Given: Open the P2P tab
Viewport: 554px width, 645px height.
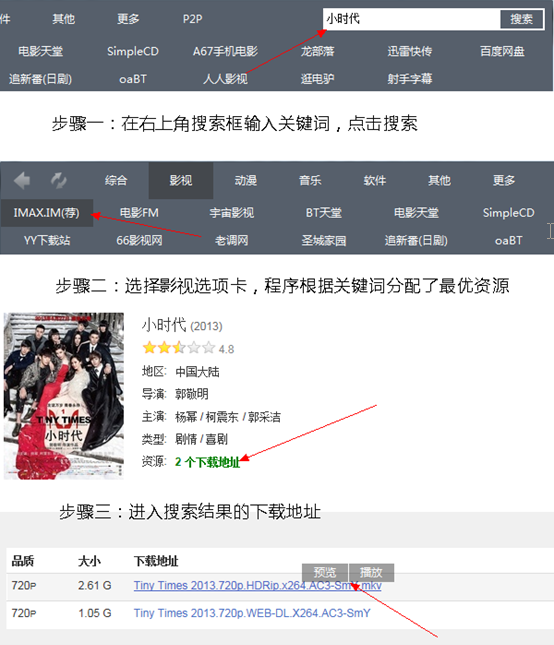Looking at the screenshot, I should [x=192, y=19].
